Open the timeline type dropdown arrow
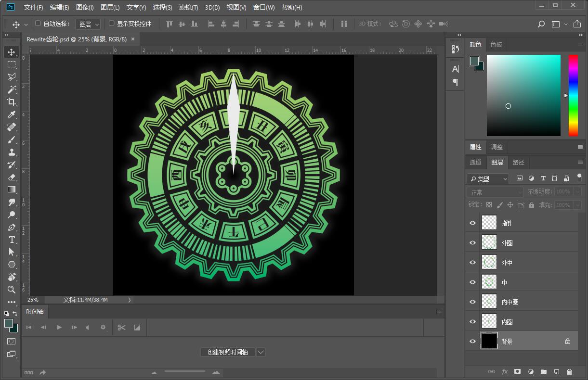 [261, 352]
